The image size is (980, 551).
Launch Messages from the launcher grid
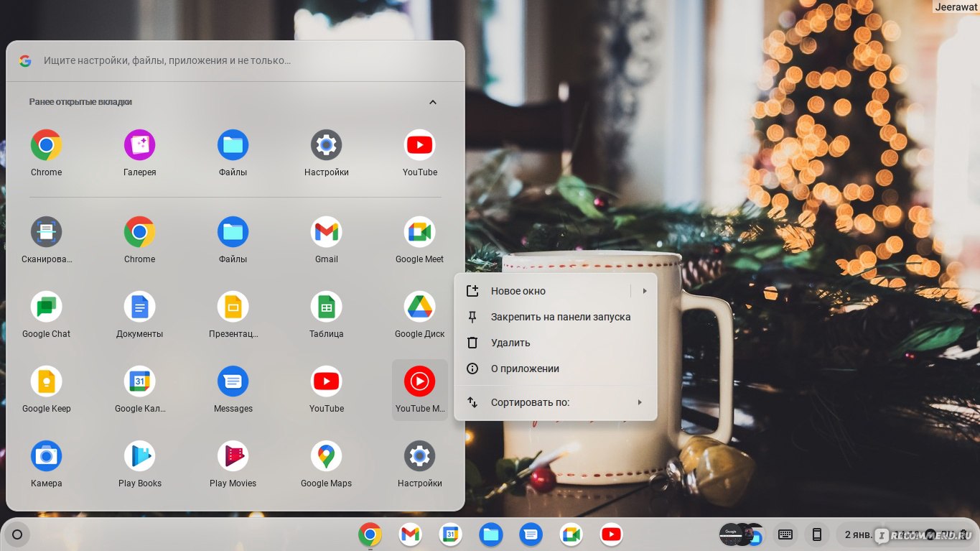[x=233, y=382]
